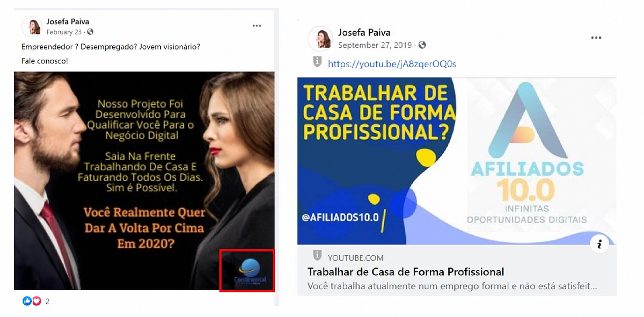This screenshot has height=317, width=644.
Task: Click the round info button on the video thumbnail
Action: [599, 244]
